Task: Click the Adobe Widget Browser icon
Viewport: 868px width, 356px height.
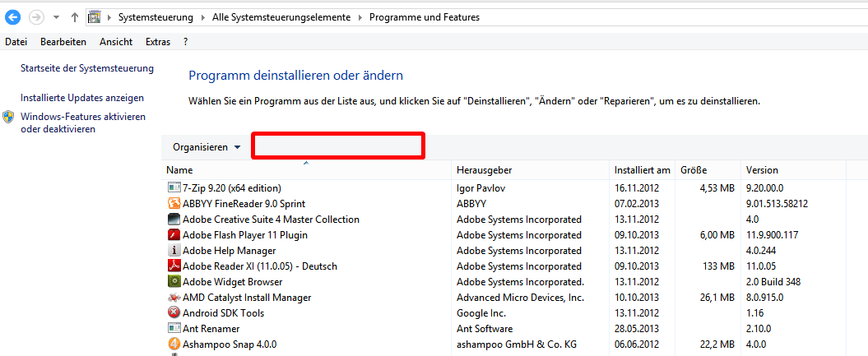Action: pos(174,281)
